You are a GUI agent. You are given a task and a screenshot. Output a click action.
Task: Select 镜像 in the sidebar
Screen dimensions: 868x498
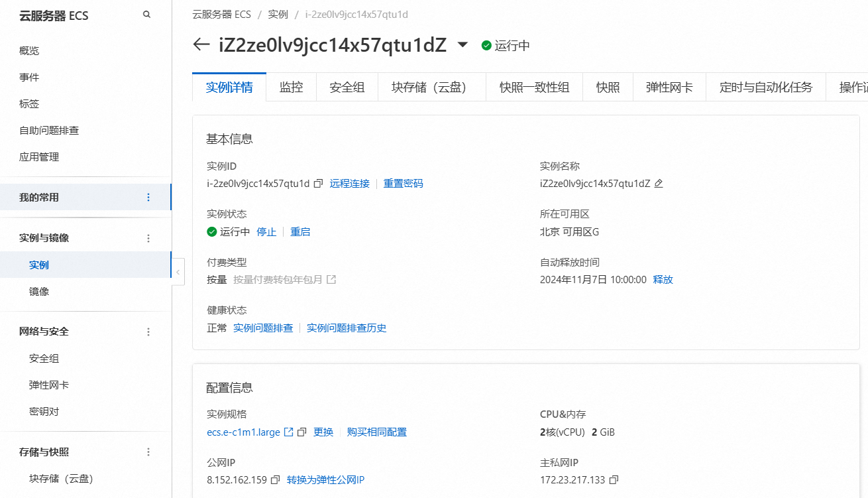tap(39, 292)
